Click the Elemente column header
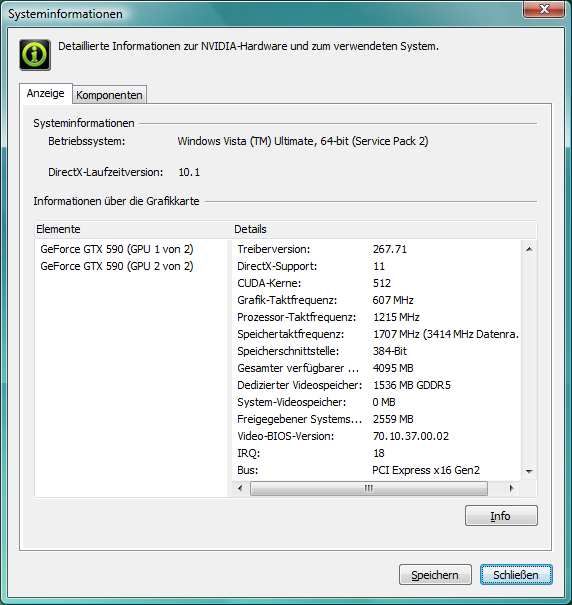This screenshot has width=572, height=605. coord(133,229)
